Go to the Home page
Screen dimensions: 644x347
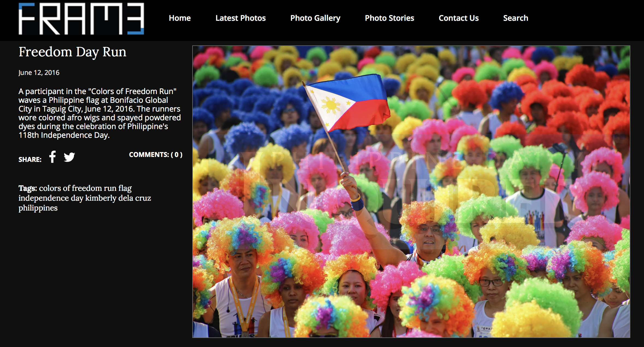tap(180, 18)
